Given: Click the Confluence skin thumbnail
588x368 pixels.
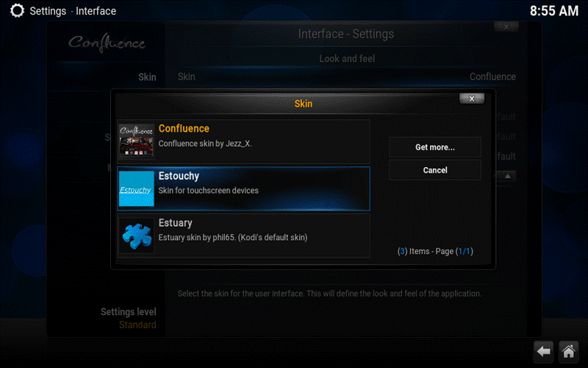Looking at the screenshot, I should pos(136,141).
